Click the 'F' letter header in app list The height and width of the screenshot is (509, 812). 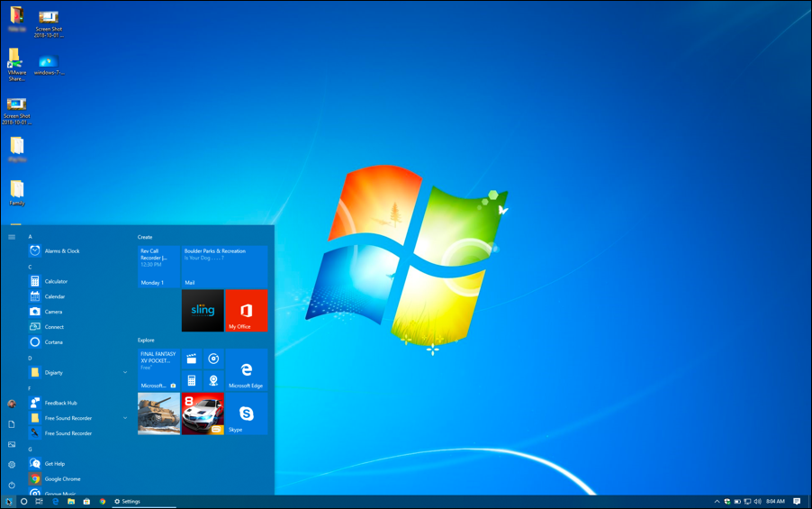coord(30,389)
